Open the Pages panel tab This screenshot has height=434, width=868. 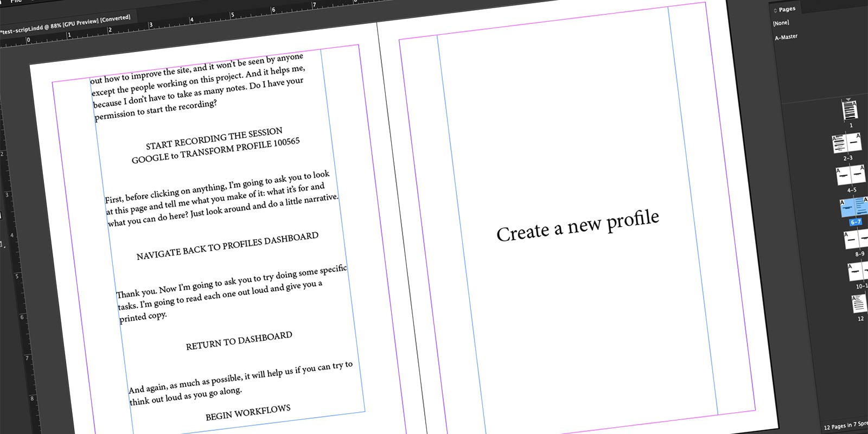pyautogui.click(x=787, y=9)
